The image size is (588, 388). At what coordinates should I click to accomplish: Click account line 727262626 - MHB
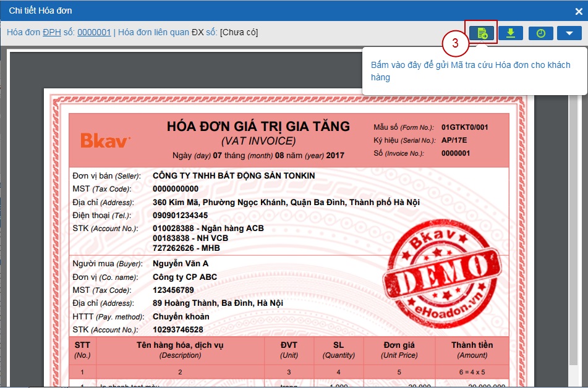(x=186, y=248)
